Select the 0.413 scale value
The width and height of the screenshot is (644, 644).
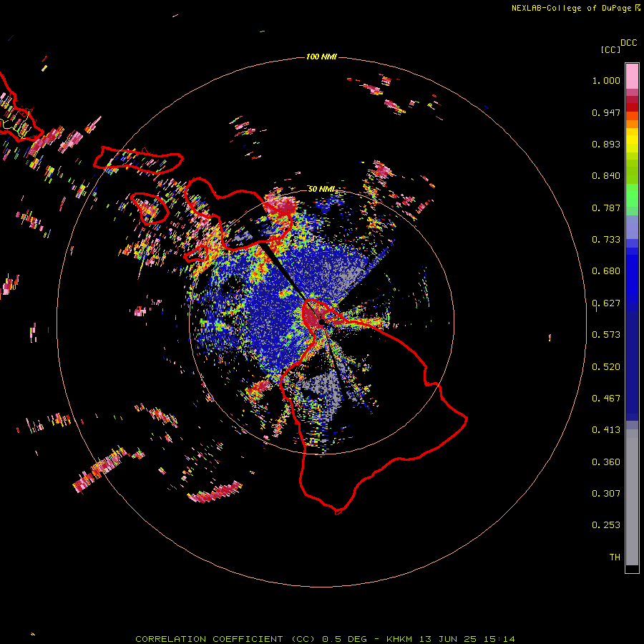coord(606,430)
